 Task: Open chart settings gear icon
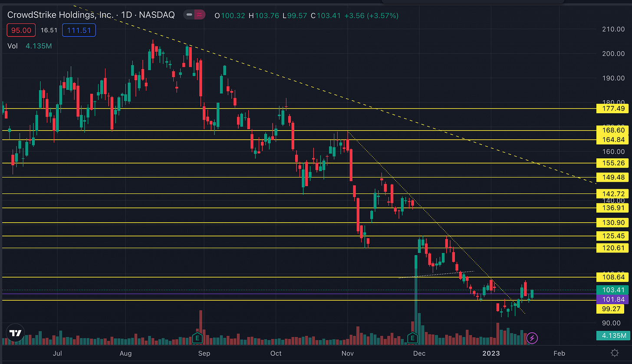pos(614,353)
